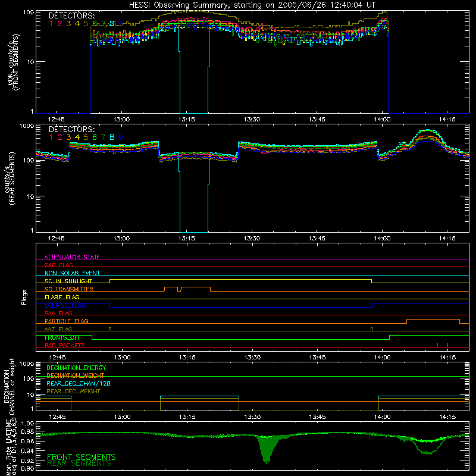This screenshot has height=476, width=476.
Task: Click the SC_IN_SUNLIGHT flag label
Action: click(68, 281)
